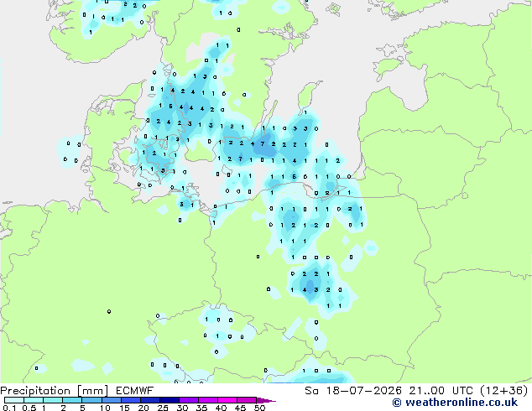
Task: Click the legend value '45'
Action: [240, 408]
